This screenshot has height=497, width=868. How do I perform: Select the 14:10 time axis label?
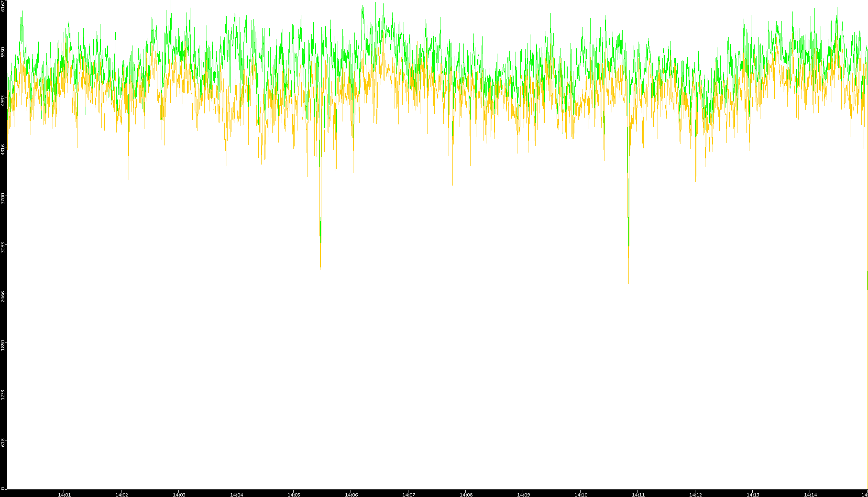(581, 495)
